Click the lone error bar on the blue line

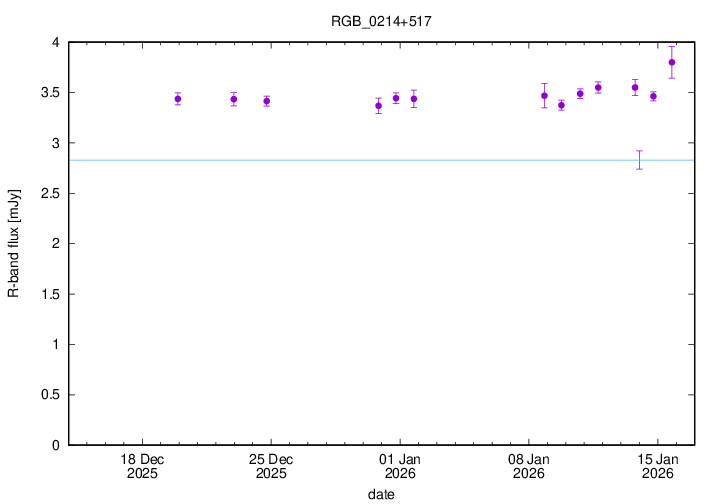[x=639, y=159]
